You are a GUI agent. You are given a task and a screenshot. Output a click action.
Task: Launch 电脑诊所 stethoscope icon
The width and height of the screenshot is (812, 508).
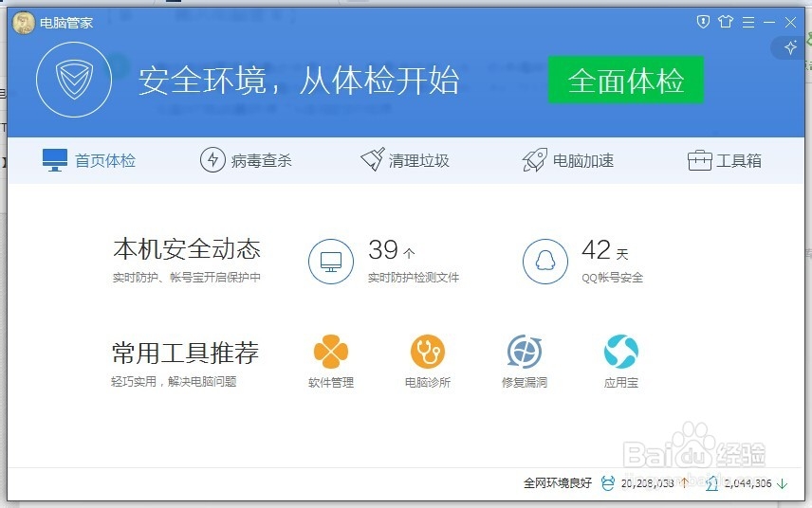click(x=428, y=352)
